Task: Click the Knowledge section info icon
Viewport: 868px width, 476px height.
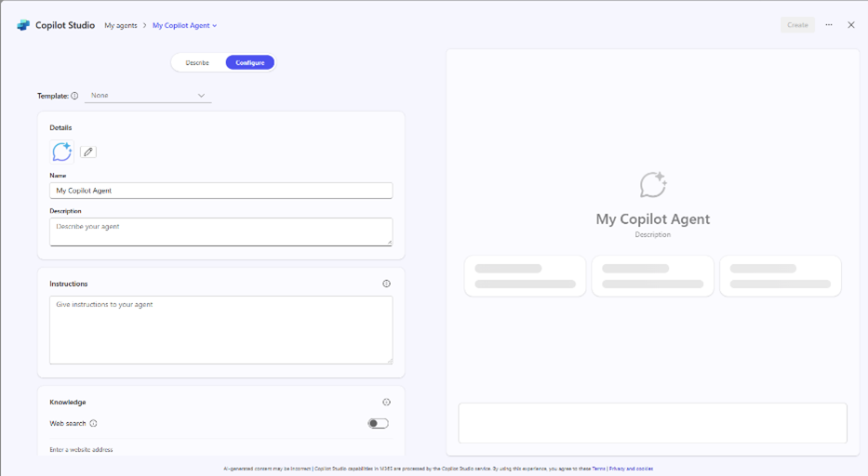Action: click(x=386, y=403)
